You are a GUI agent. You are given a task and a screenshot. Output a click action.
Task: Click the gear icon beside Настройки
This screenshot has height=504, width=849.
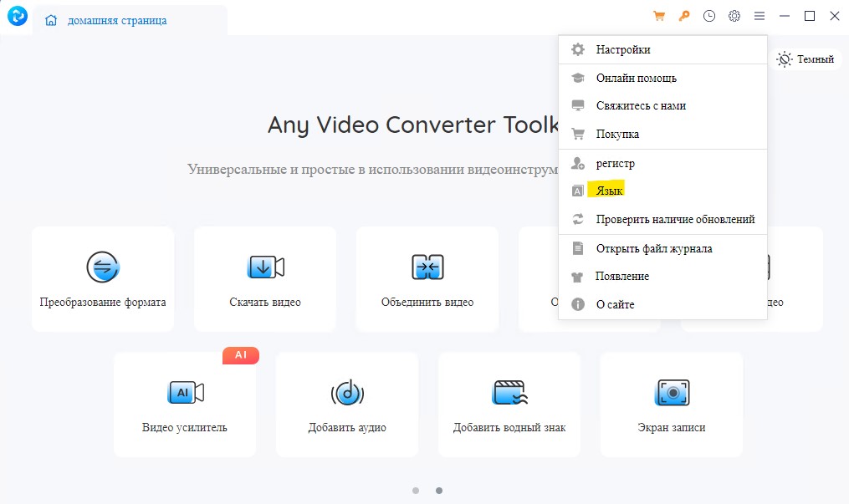click(578, 50)
